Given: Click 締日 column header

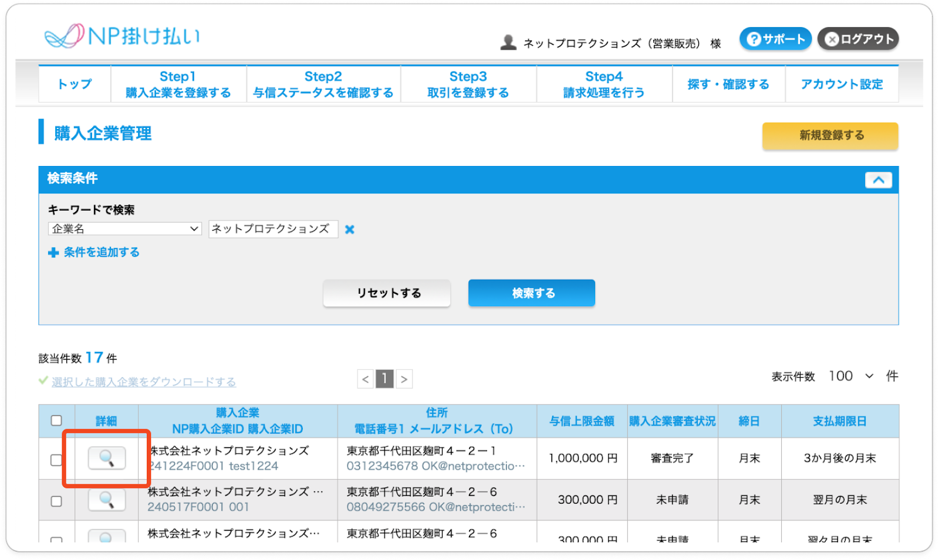Looking at the screenshot, I should [x=749, y=421].
